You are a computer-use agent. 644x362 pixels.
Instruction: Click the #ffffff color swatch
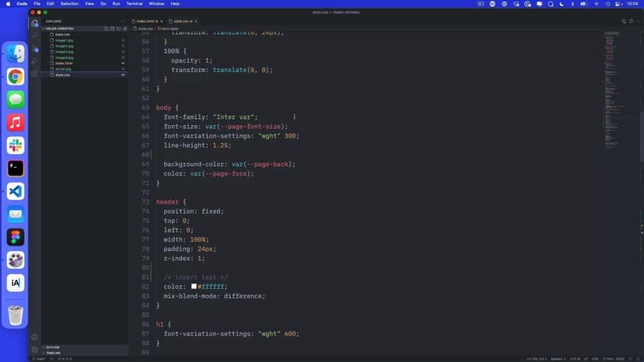[194, 287]
